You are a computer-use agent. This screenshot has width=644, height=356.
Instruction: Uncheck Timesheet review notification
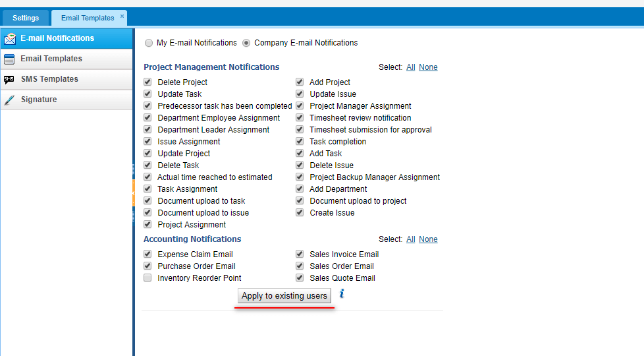click(300, 117)
